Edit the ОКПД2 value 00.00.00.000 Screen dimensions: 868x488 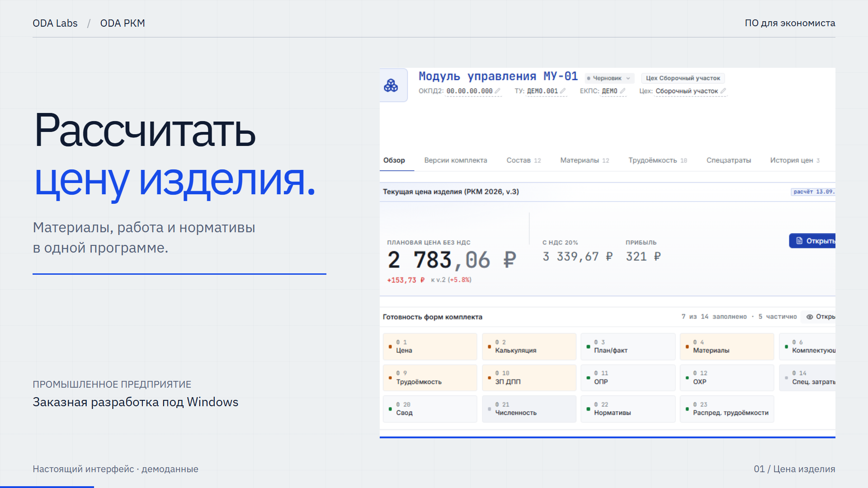[x=469, y=91]
